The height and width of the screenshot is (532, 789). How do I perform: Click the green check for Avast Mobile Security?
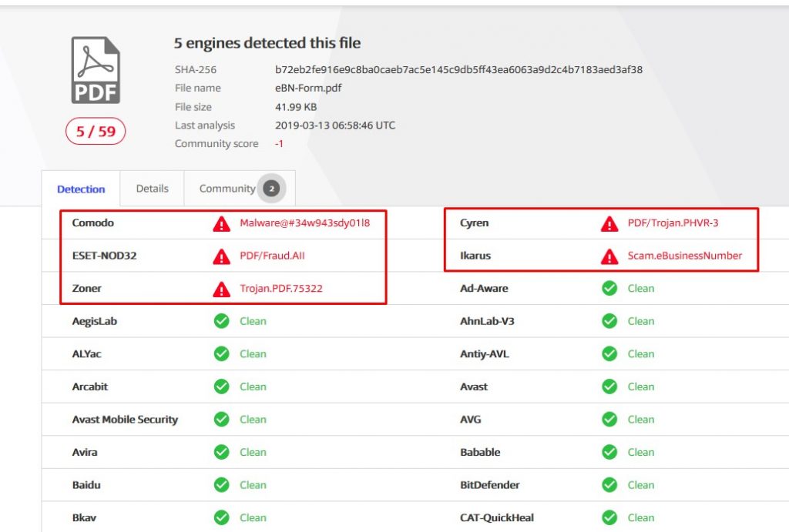click(x=221, y=419)
